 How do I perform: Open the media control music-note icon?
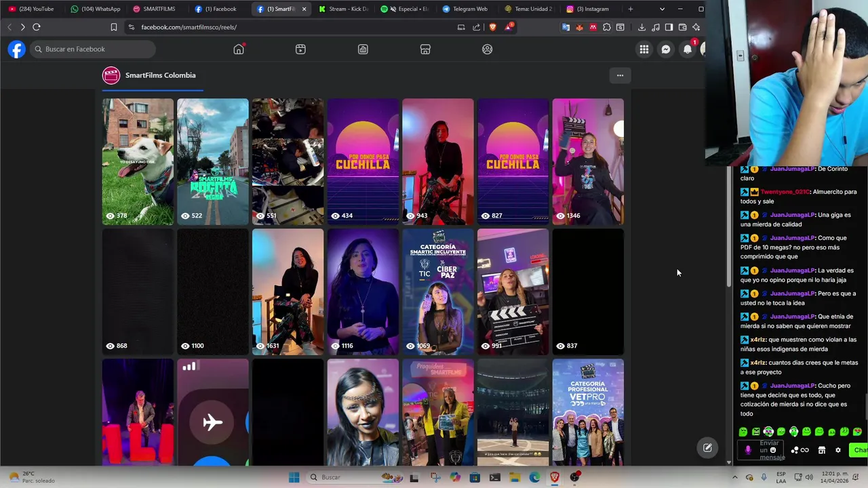(655, 27)
